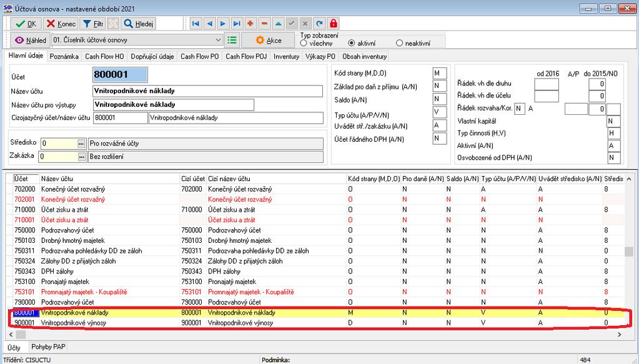Delete record with the minus icon
Viewport: 639px width, 364px height.
tap(264, 24)
